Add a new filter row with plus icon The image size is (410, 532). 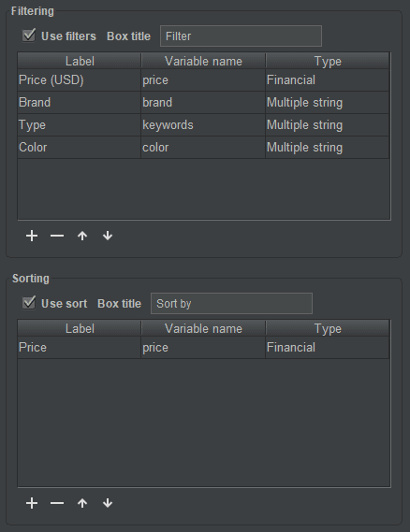(32, 236)
